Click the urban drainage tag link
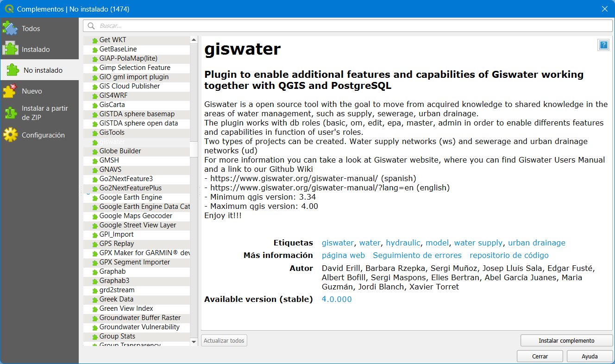615x364 pixels. coord(537,243)
